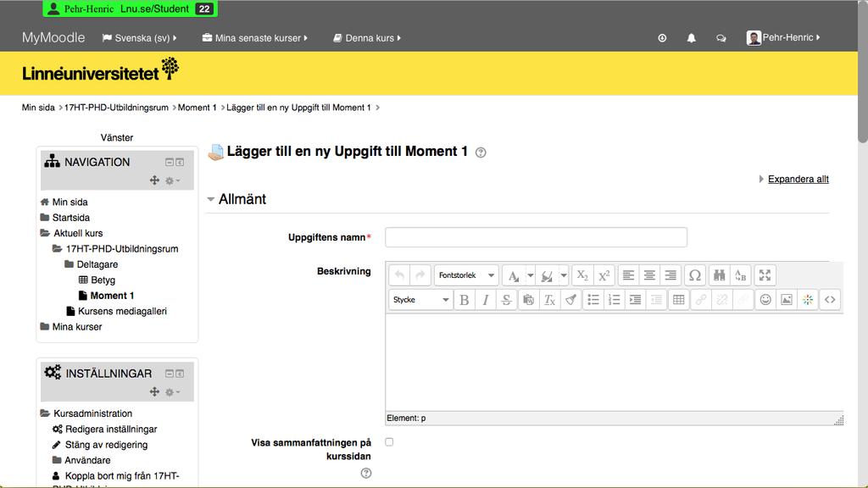The height and width of the screenshot is (488, 868).
Task: Click the clean up code broom icon
Action: pyautogui.click(x=570, y=299)
